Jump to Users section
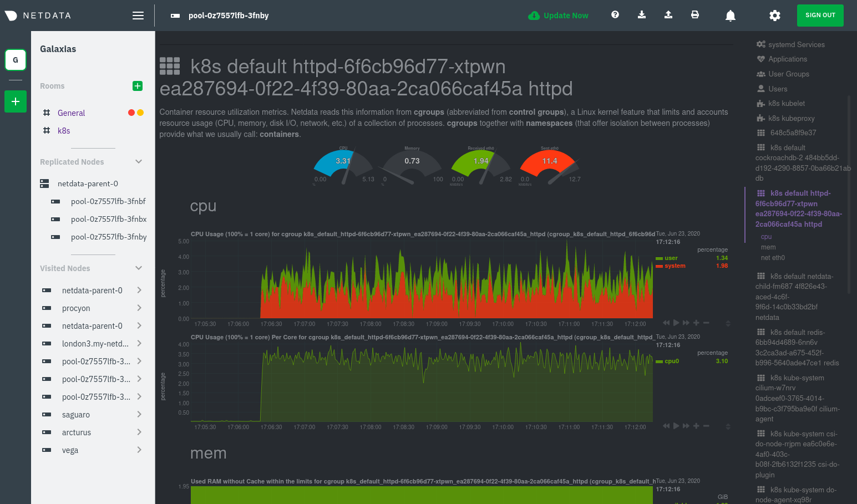Viewport: 857px width, 504px height. tap(778, 89)
